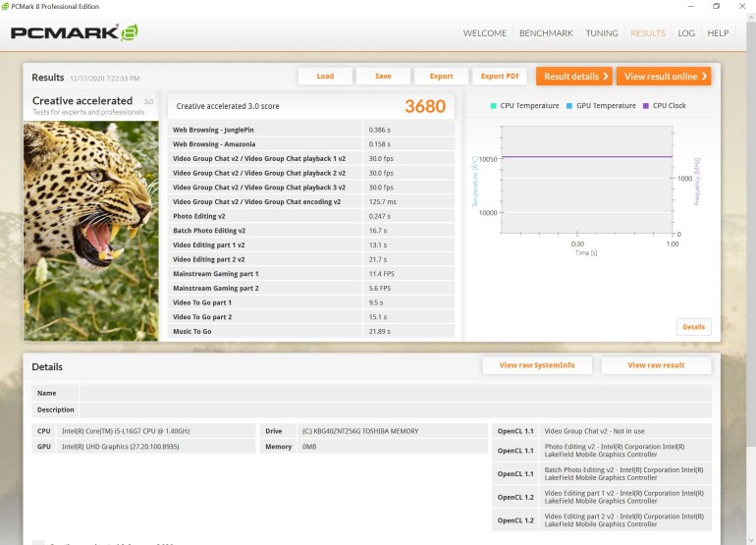Click Creative accelerated 3.0 score label
Viewport: 756px width, 545px height.
click(228, 106)
